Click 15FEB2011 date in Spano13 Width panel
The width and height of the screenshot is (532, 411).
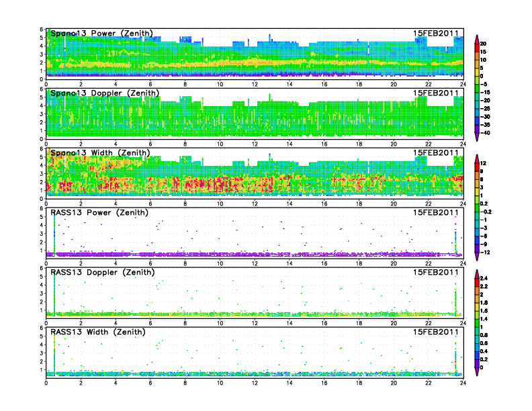click(x=436, y=153)
